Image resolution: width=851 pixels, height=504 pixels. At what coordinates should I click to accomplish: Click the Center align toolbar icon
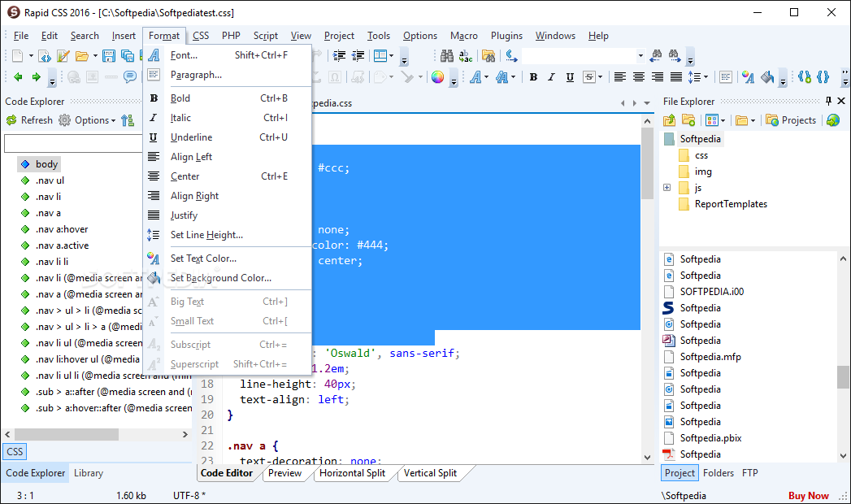639,77
